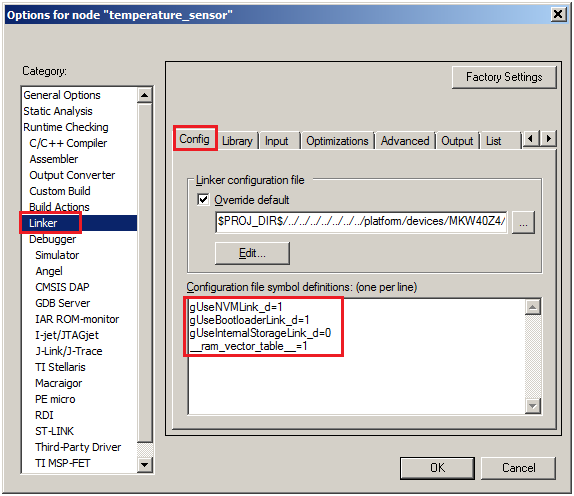Image resolution: width=574 pixels, height=496 pixels.
Task: Select I-jet/JTAGjet category
Action: (x=67, y=335)
